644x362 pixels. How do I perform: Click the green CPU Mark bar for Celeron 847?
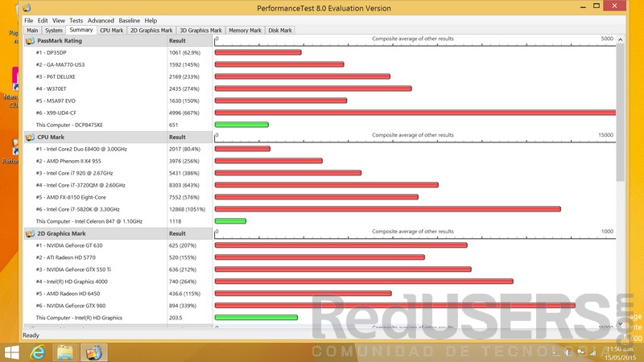230,221
